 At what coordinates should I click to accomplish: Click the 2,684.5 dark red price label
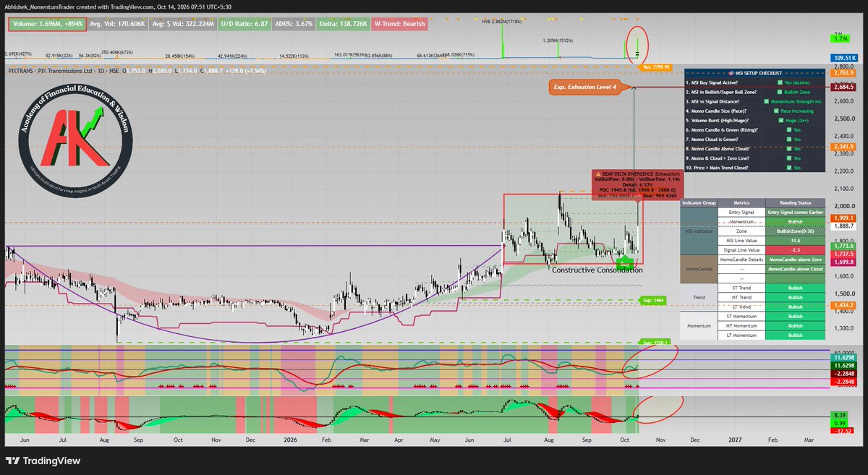pos(843,87)
